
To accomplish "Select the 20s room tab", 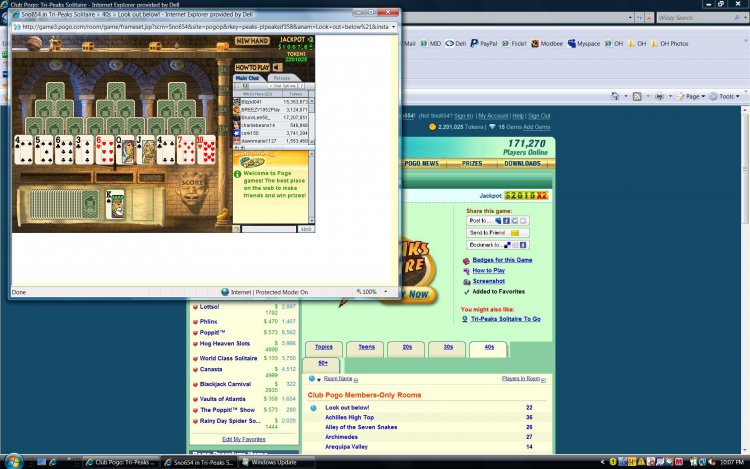I will [x=407, y=348].
